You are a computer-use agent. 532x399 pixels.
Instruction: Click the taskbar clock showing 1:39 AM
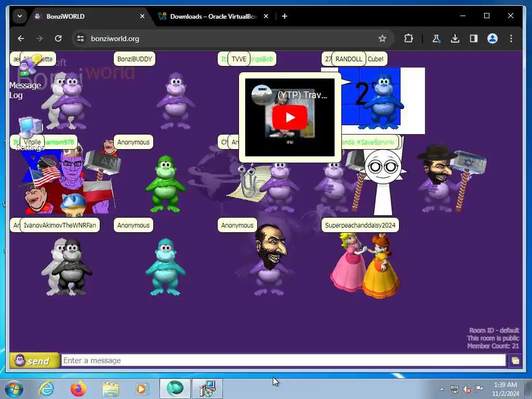coord(506,389)
